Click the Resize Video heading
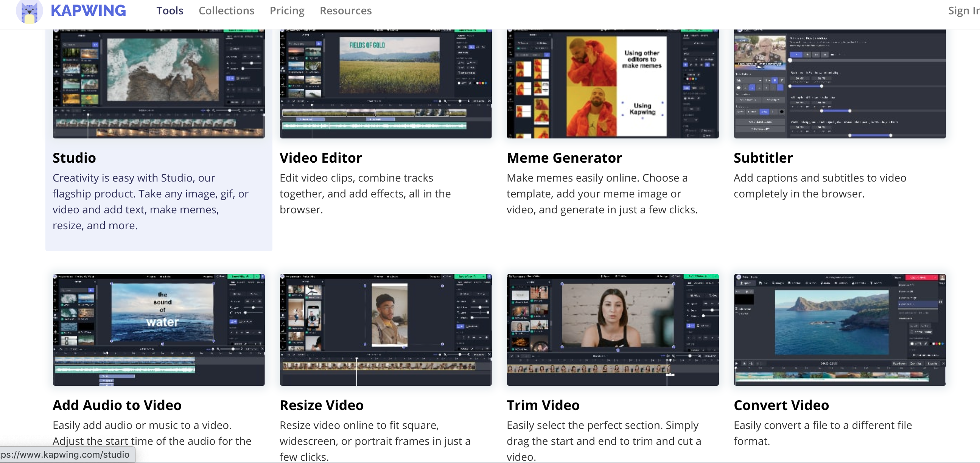 322,405
